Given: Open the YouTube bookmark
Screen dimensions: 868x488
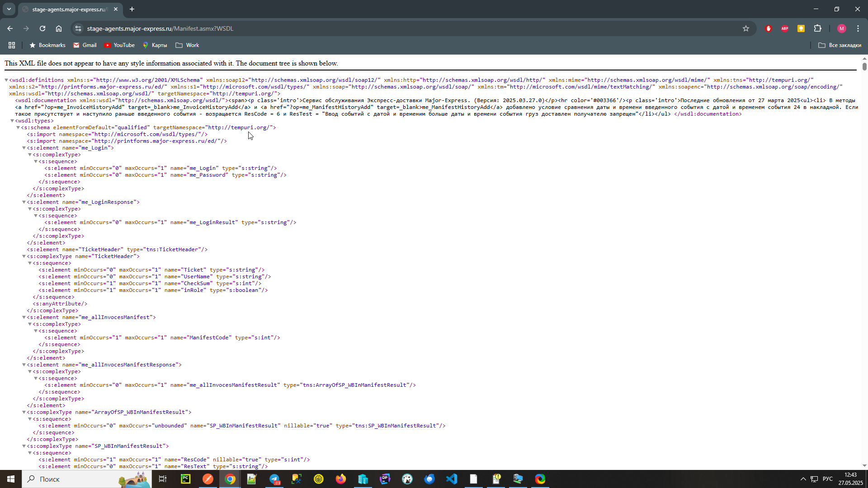Looking at the screenshot, I should click(119, 45).
